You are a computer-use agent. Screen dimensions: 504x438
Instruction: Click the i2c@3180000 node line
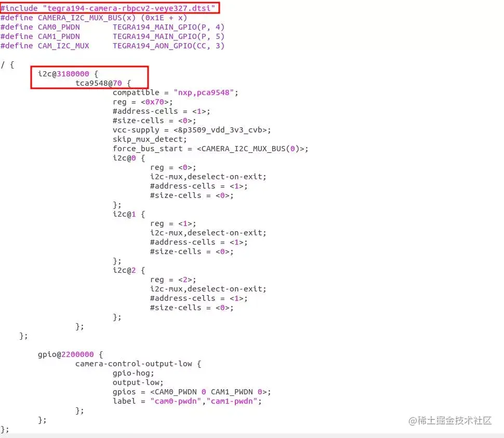(x=68, y=74)
